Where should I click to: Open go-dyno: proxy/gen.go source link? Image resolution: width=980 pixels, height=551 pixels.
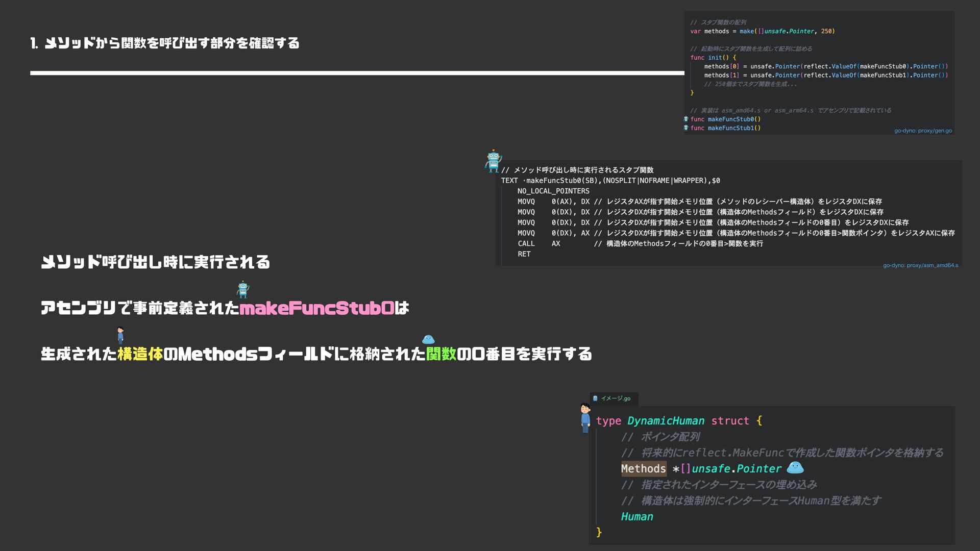coord(922,131)
